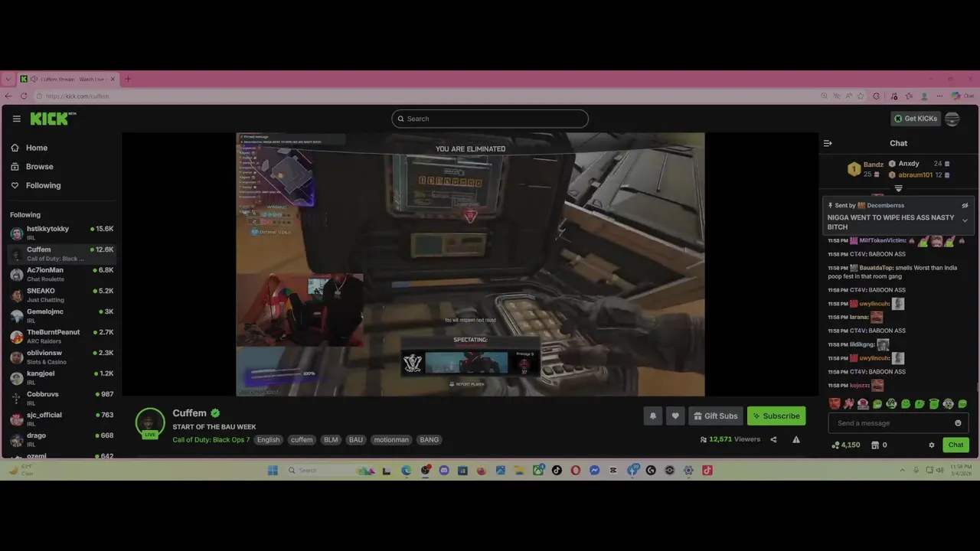Go back in browser

point(8,96)
